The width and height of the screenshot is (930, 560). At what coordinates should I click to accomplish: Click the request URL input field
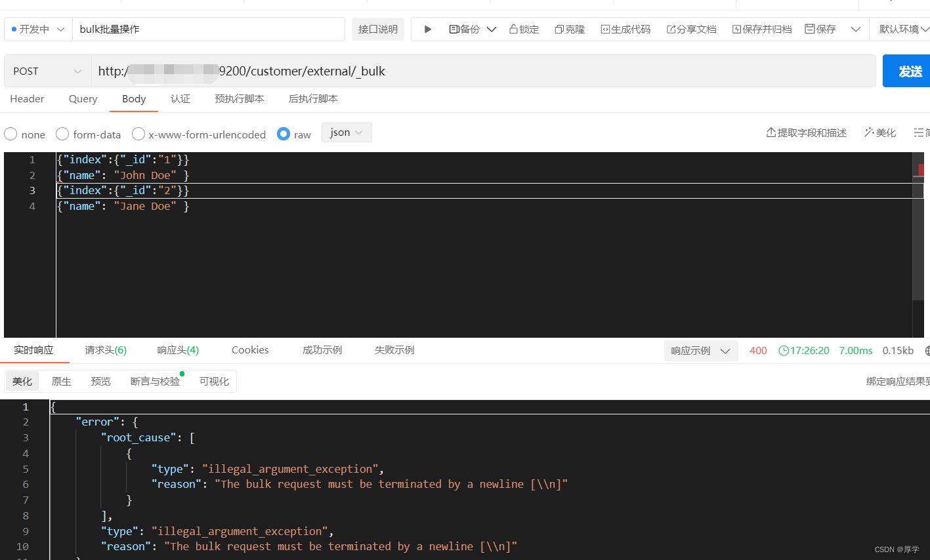tap(483, 71)
